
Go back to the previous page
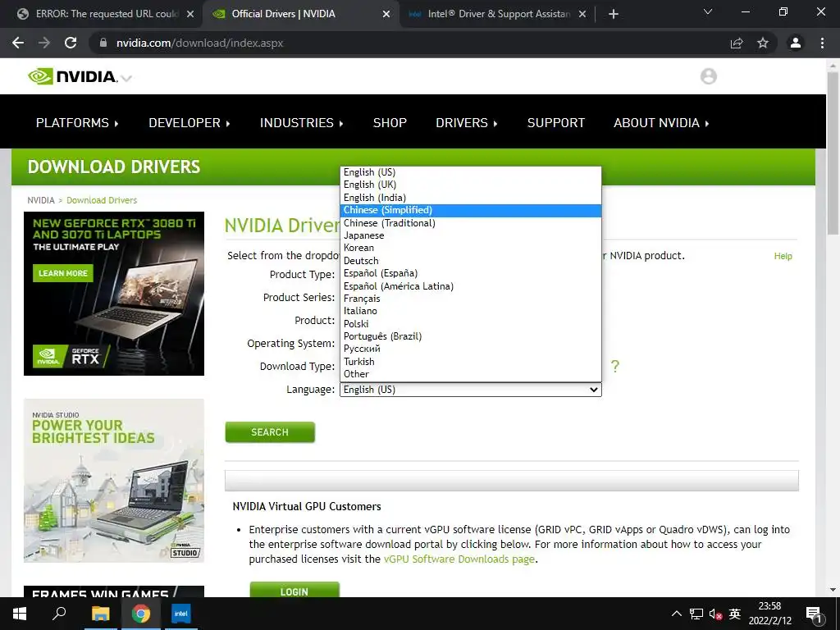pos(18,43)
